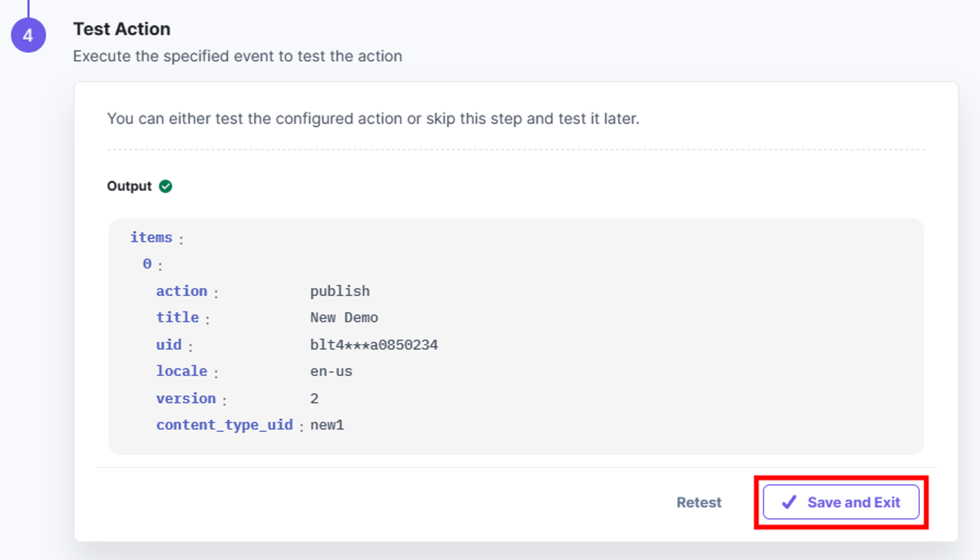
Task: Click the step 4 circle badge
Action: click(x=28, y=35)
